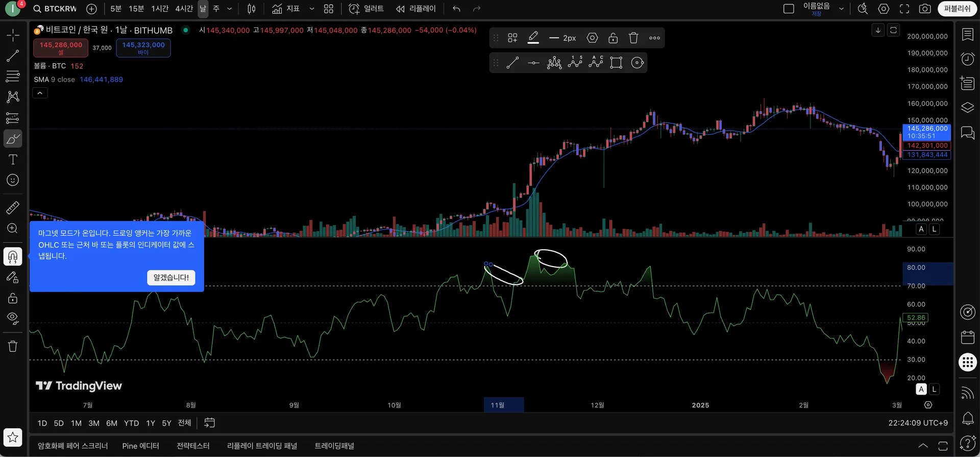Expand the time interval dropdown chevron

229,9
